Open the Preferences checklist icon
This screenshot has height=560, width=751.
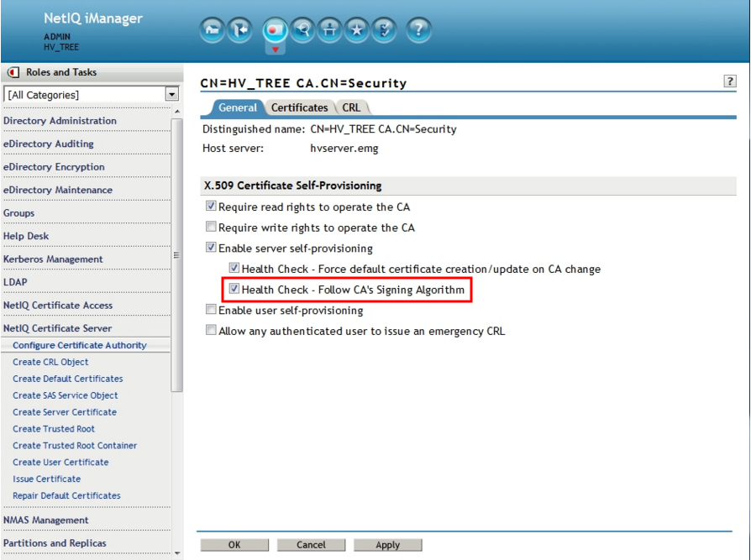click(384, 30)
